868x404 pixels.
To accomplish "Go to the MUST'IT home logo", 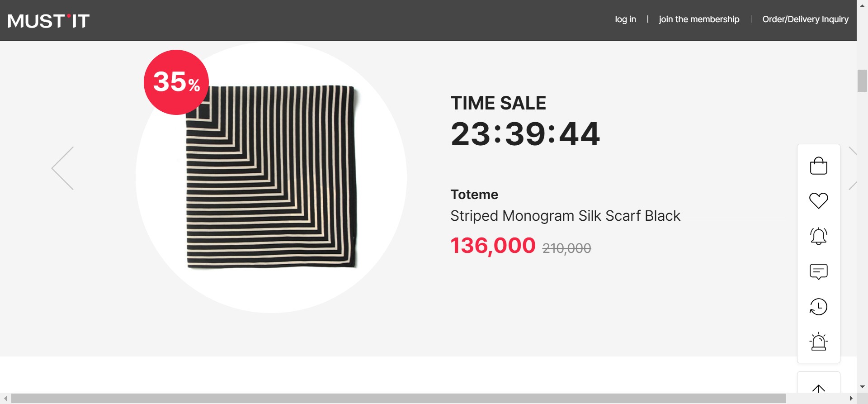I will point(49,21).
